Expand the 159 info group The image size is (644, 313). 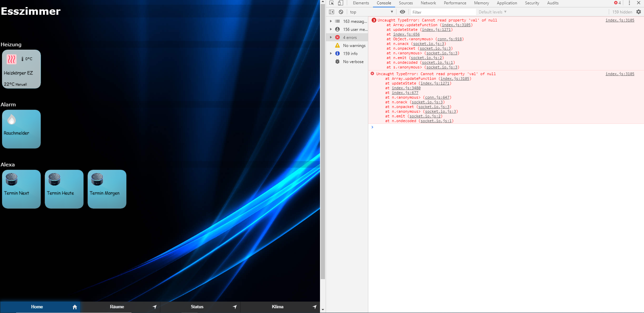331,54
